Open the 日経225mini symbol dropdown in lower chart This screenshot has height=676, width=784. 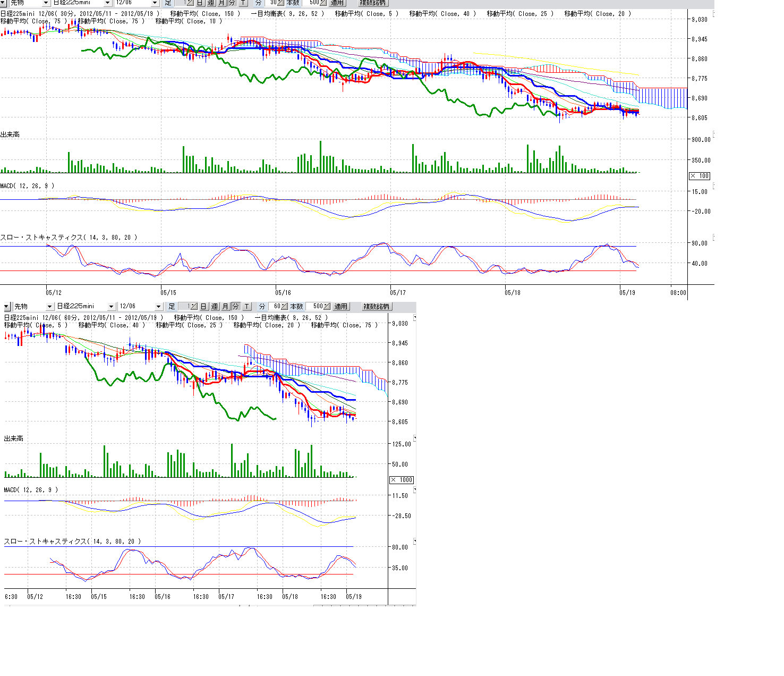point(111,307)
